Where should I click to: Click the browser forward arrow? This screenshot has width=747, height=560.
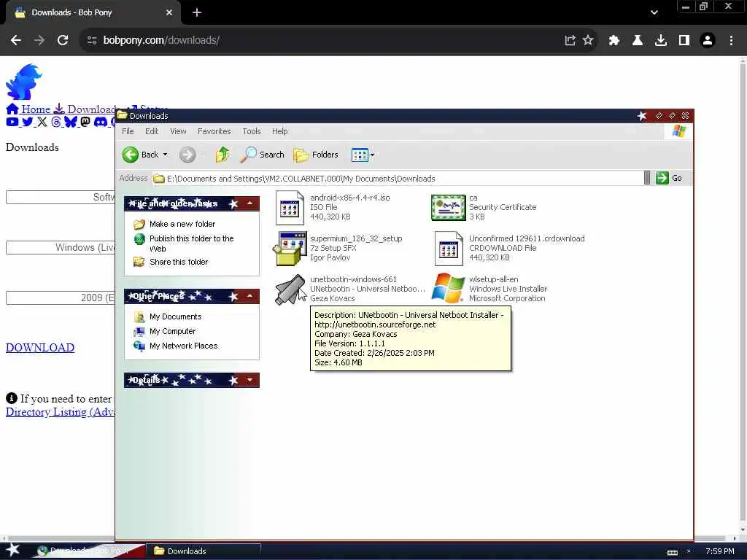click(x=39, y=40)
